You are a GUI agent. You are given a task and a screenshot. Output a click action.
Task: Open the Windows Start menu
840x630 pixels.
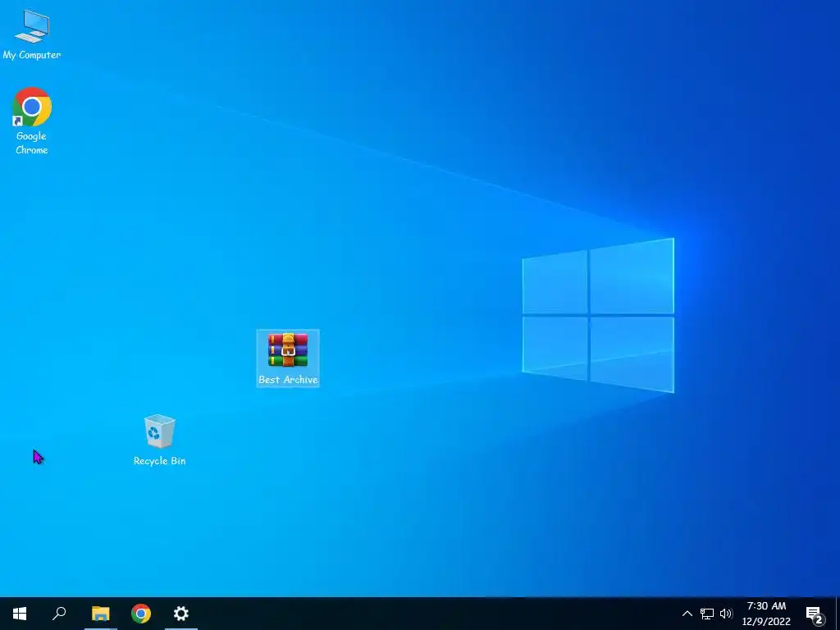pos(20,614)
